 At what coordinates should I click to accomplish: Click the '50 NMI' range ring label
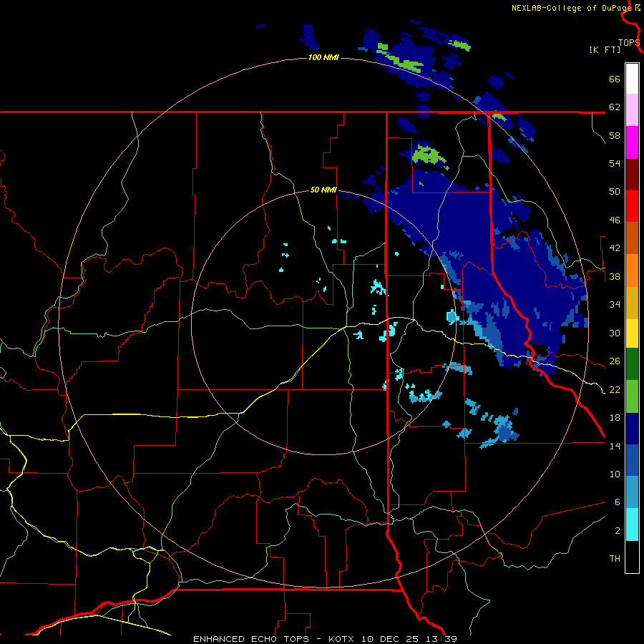323,190
